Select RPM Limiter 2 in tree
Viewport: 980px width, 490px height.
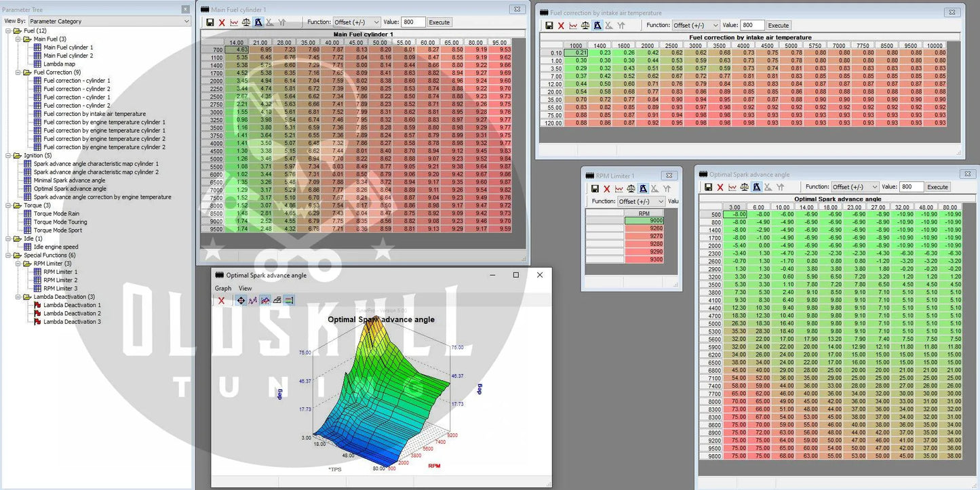[x=60, y=280]
